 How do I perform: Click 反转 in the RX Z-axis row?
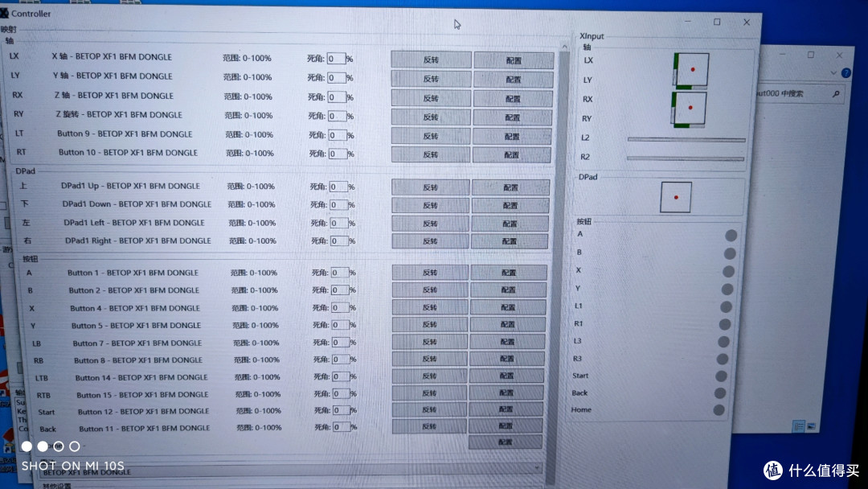click(431, 98)
